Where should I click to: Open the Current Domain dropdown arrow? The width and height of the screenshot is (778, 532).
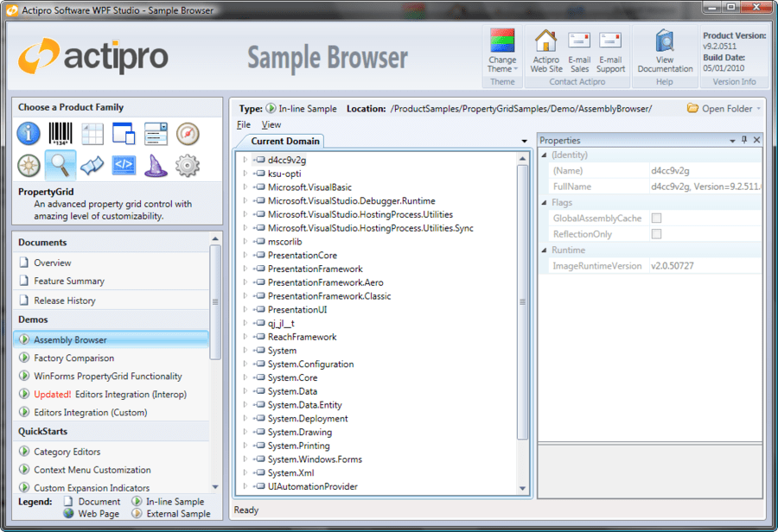pos(523,140)
